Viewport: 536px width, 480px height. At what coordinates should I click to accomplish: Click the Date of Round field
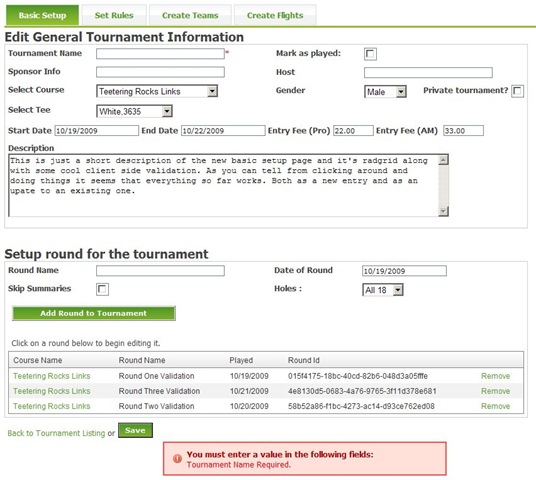point(404,271)
